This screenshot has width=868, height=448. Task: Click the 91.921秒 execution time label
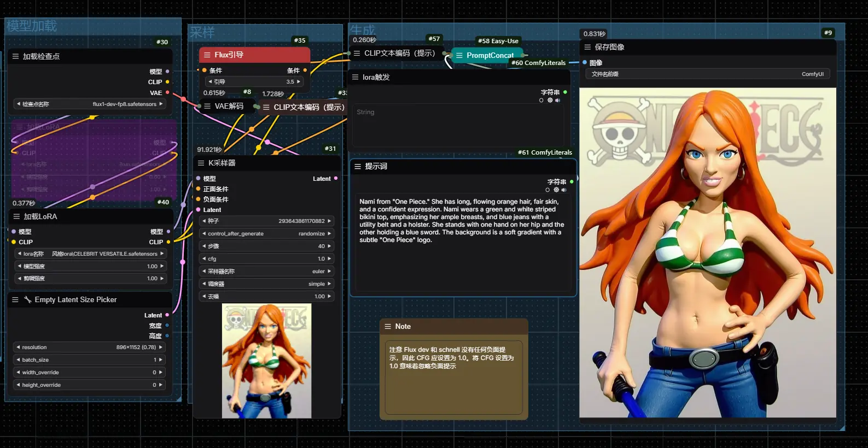pyautogui.click(x=209, y=149)
